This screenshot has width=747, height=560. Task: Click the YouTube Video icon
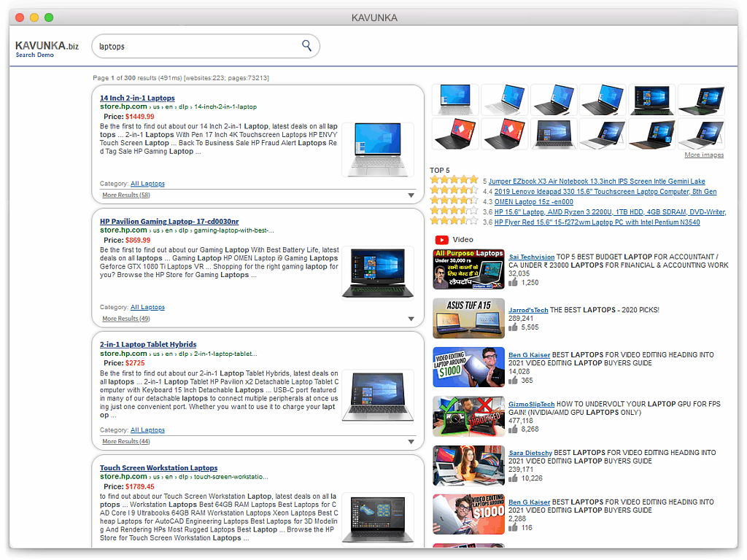(x=441, y=239)
